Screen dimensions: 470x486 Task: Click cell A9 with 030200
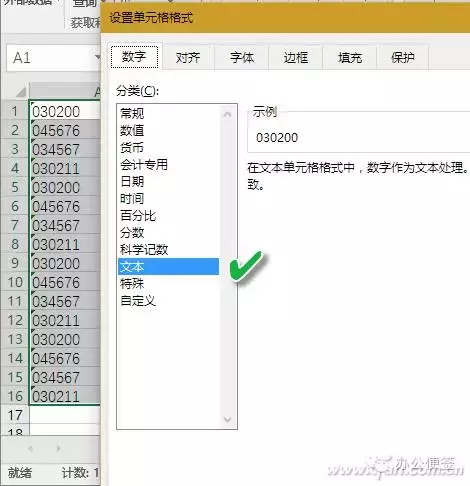pos(65,263)
